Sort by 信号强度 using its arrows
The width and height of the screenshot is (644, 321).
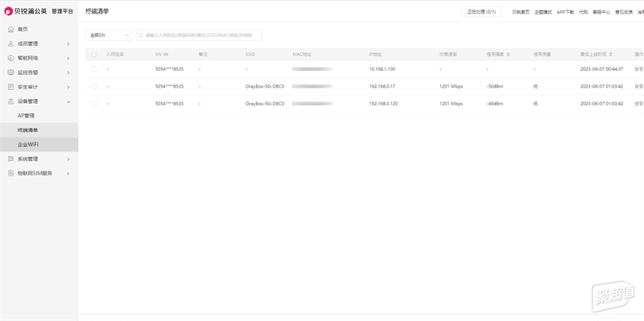pos(509,54)
